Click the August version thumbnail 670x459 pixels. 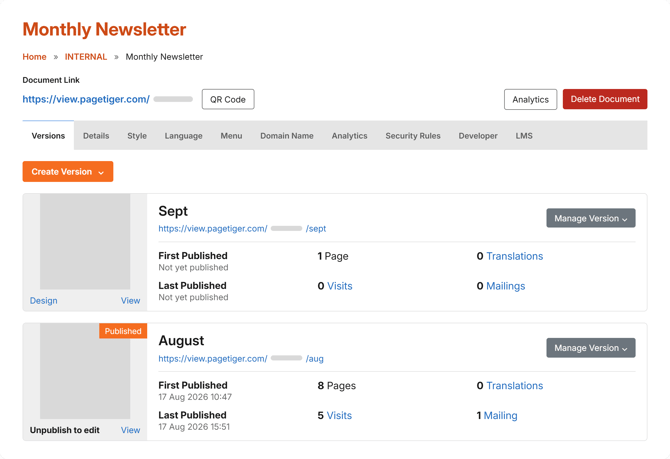pyautogui.click(x=85, y=371)
